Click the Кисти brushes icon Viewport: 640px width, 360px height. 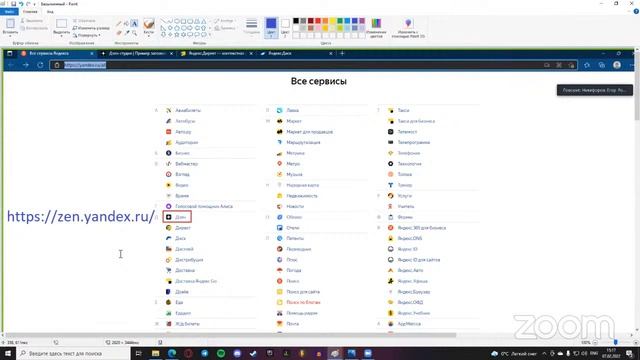coord(149,23)
